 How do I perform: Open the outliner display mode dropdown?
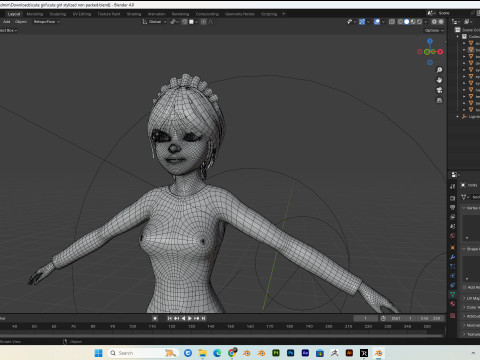point(469,22)
